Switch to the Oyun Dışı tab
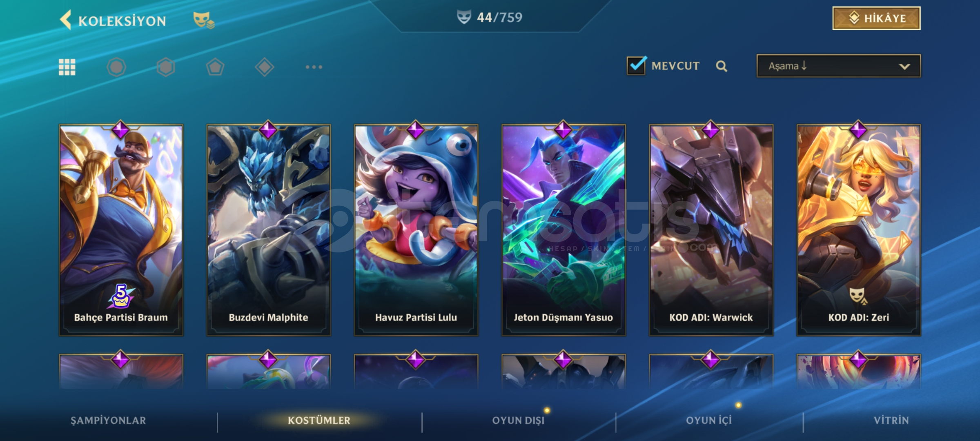Screen dimensions: 980x441 [519, 421]
